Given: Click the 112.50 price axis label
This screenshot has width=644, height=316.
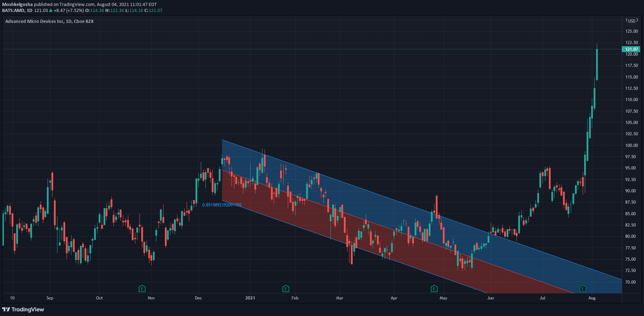Looking at the screenshot, I should (x=631, y=88).
